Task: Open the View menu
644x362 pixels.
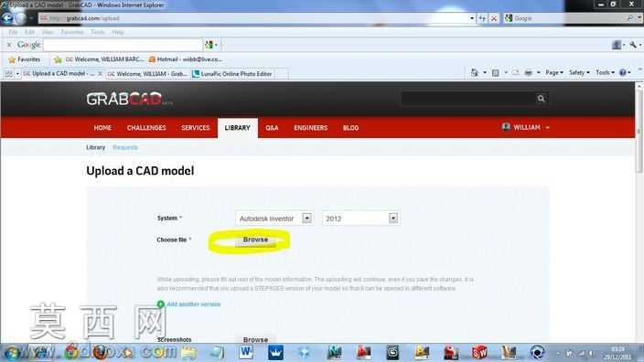Action: pyautogui.click(x=48, y=32)
